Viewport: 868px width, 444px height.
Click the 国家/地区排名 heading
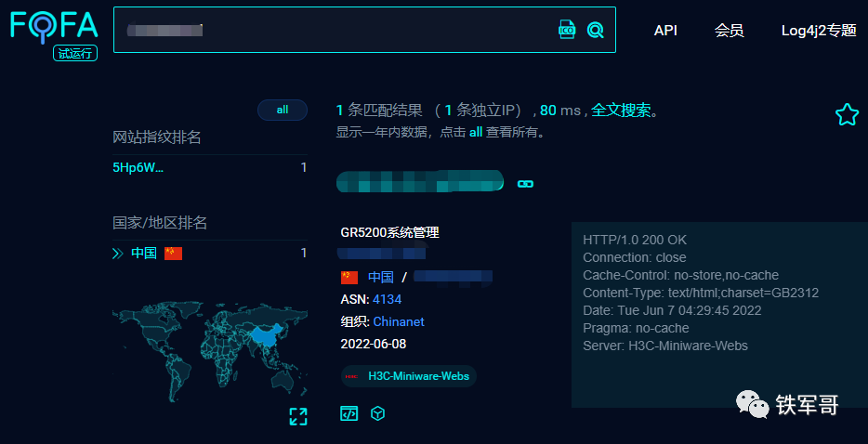[160, 223]
